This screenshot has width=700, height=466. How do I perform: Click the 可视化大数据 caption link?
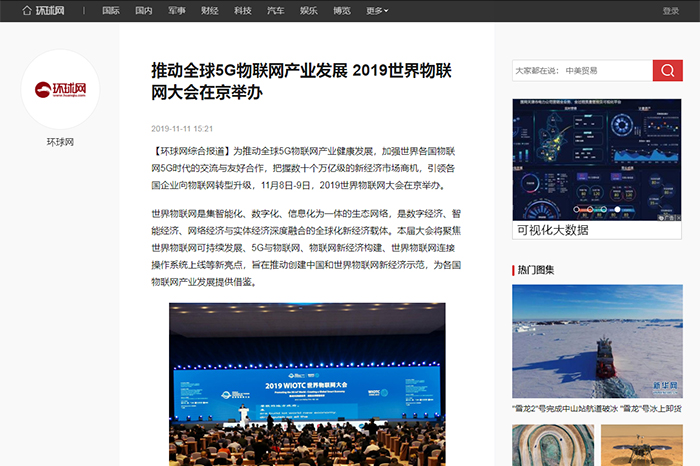[x=553, y=230]
